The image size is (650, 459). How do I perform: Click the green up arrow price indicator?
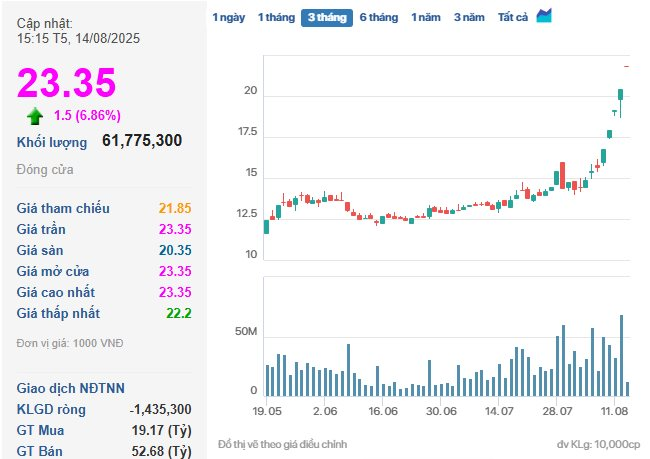click(x=35, y=116)
